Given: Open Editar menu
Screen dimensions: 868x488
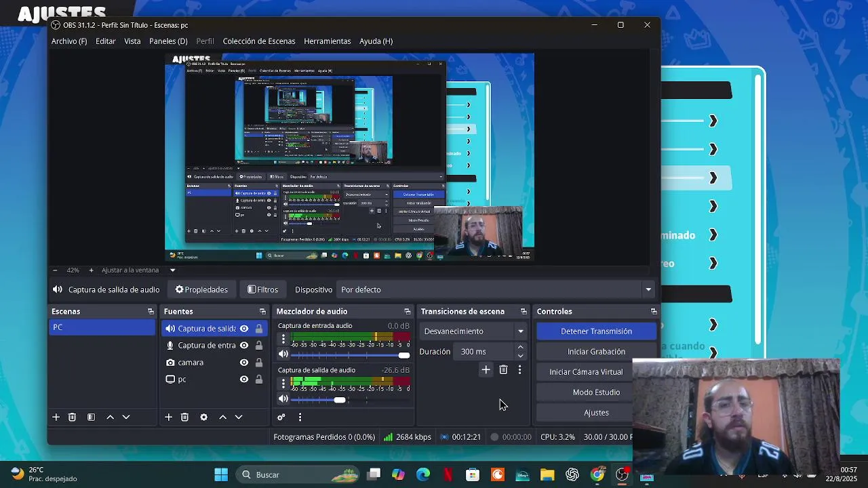Looking at the screenshot, I should click(105, 41).
